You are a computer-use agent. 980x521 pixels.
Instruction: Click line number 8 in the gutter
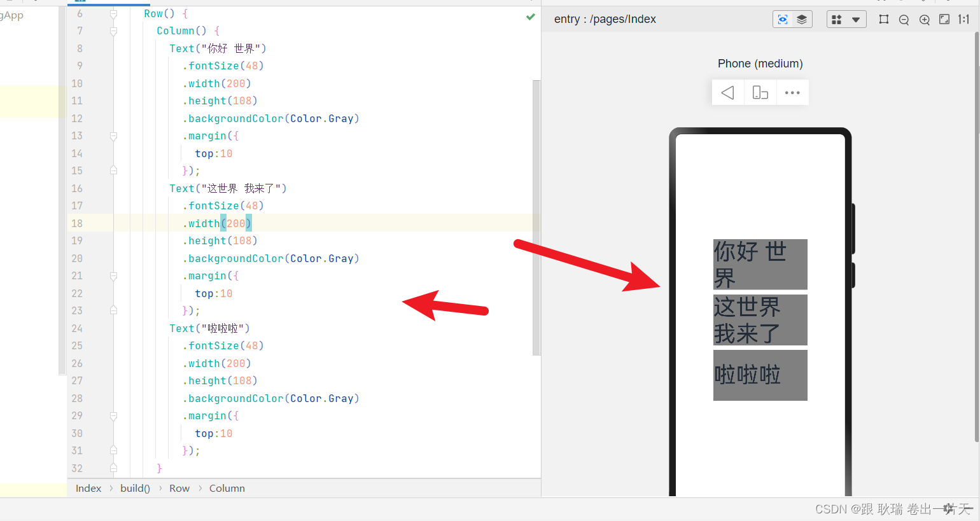80,48
